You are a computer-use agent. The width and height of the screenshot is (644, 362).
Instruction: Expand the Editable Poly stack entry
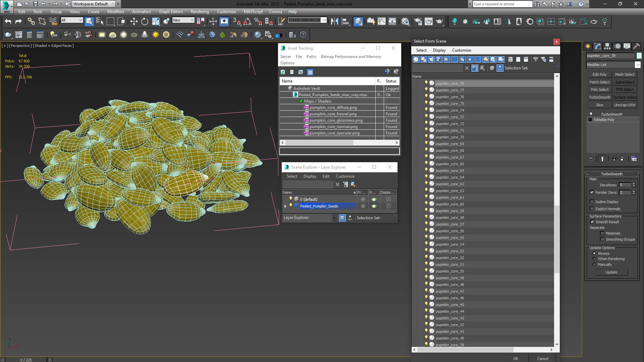pos(590,120)
